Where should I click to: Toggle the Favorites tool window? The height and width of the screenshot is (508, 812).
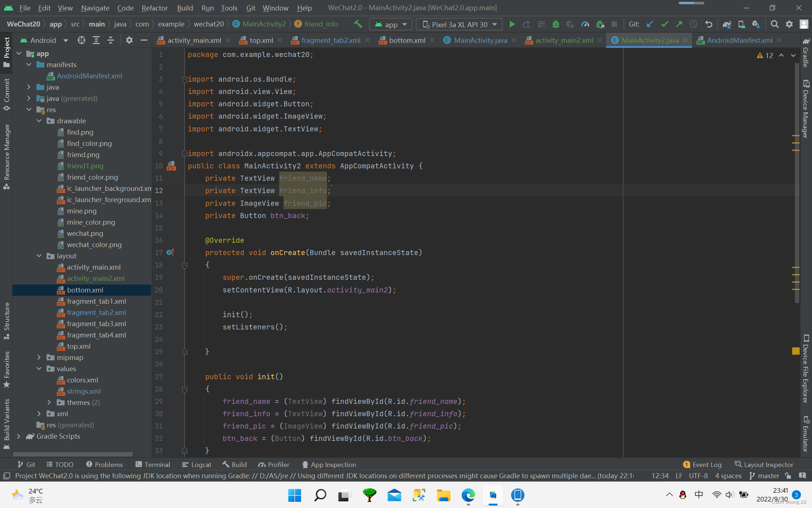pos(7,369)
